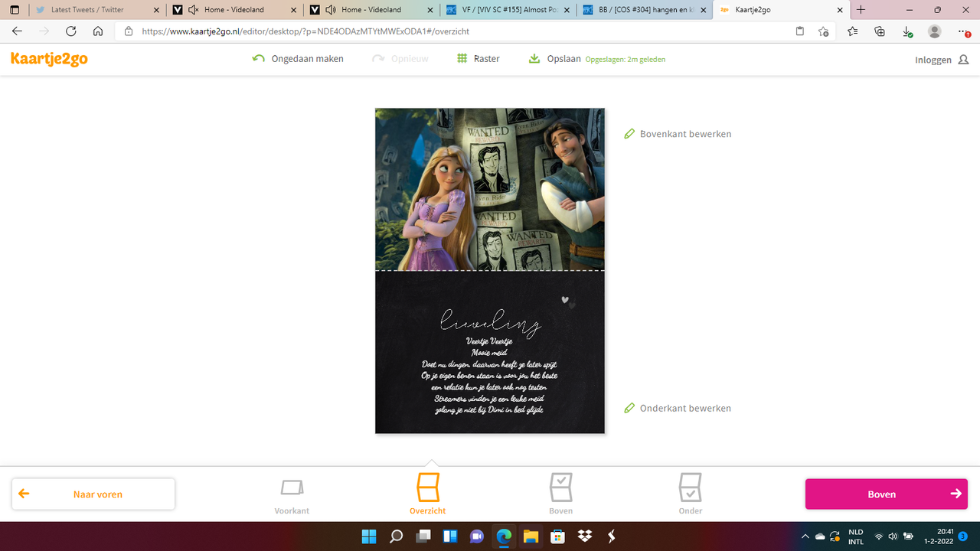Show hidden system tray icons
Screen dimensions: 980x551
805,536
